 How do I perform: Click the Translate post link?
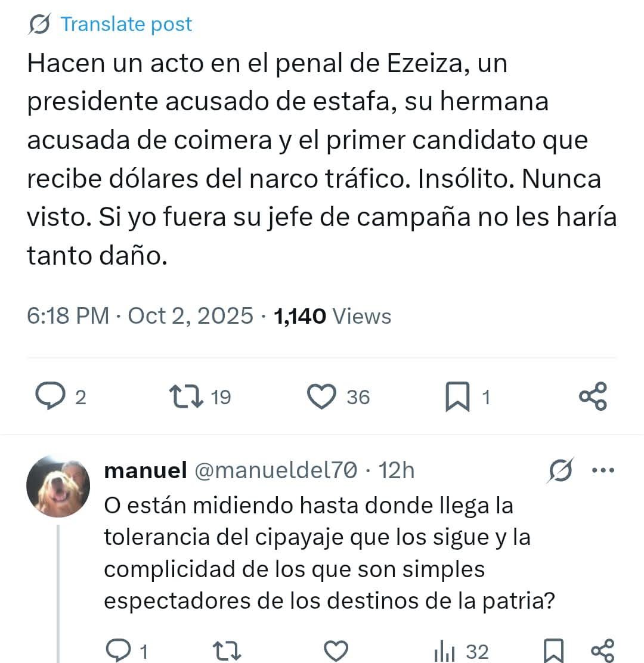point(126,24)
